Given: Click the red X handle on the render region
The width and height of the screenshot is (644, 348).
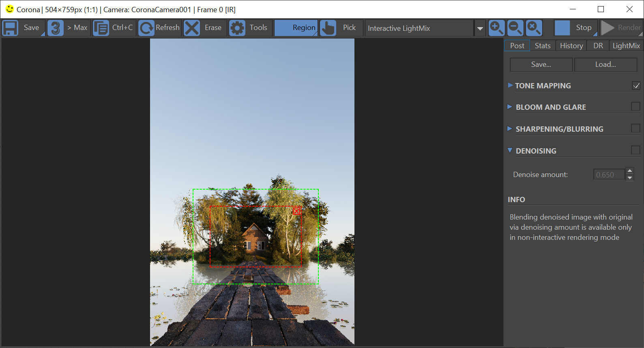Looking at the screenshot, I should coord(296,211).
